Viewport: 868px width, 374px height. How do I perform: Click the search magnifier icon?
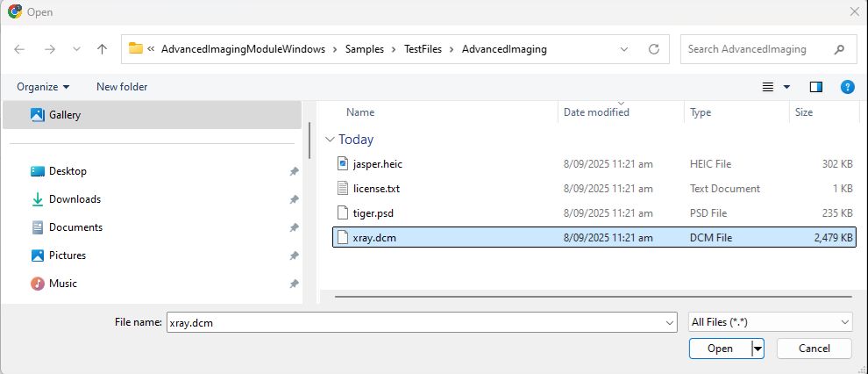[839, 49]
